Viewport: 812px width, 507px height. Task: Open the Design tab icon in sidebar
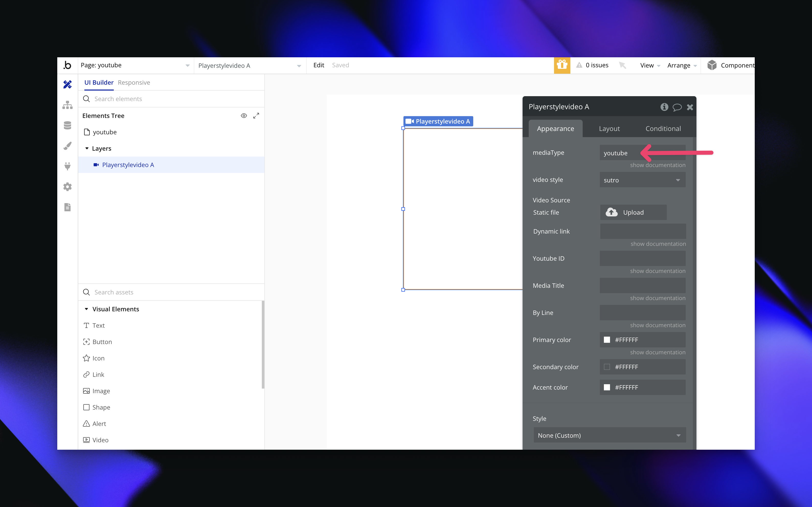[x=67, y=84]
